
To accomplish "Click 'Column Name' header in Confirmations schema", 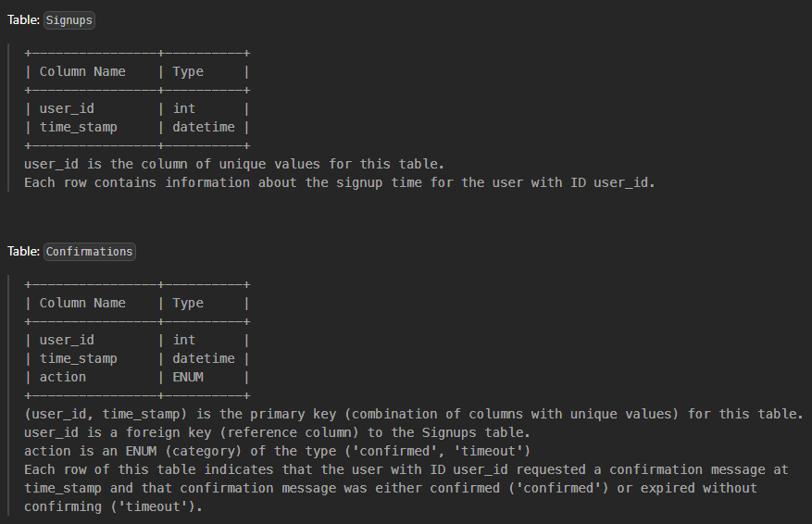I will [81, 303].
